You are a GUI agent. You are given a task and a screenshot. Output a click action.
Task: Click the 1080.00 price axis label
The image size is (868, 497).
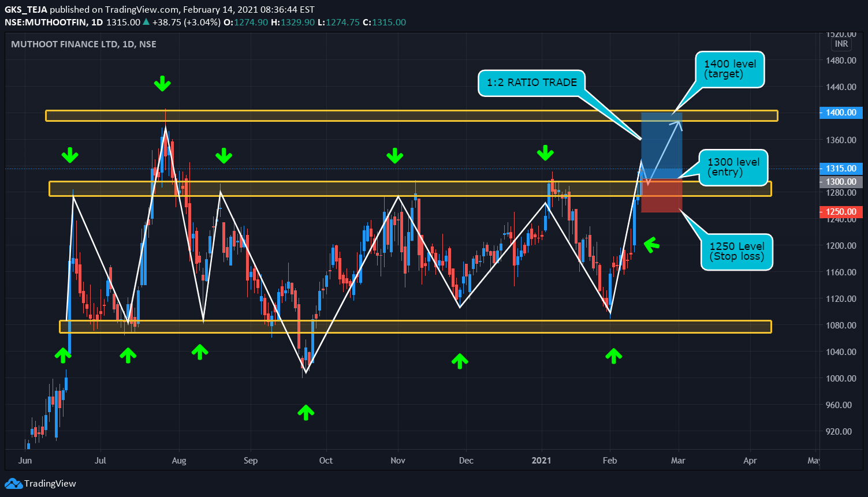[x=840, y=326]
